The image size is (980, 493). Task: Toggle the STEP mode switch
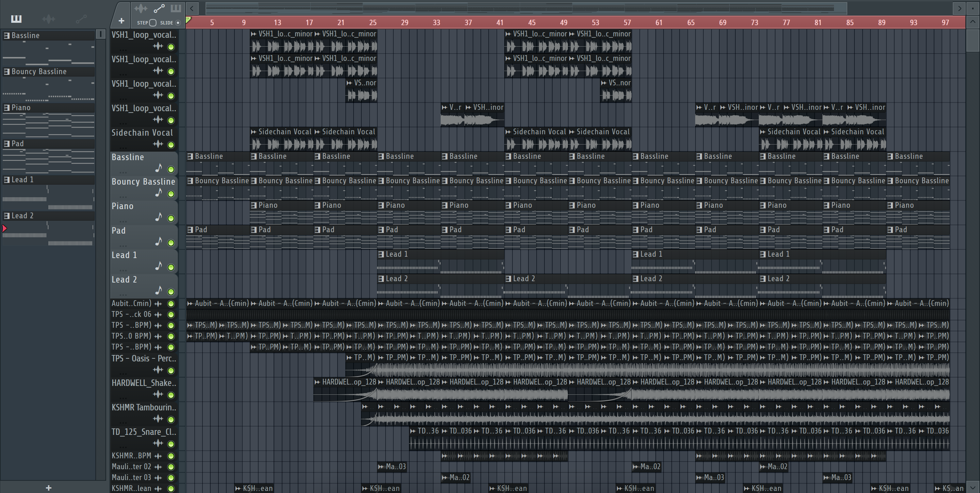(x=152, y=23)
